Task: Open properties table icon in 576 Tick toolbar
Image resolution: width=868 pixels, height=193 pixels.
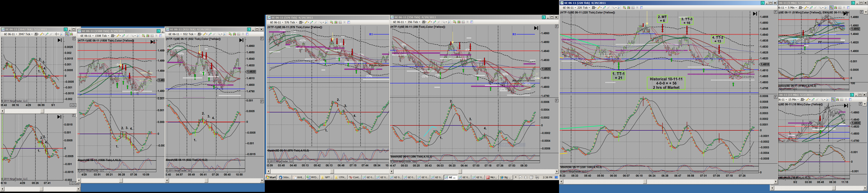Action: pos(349,22)
